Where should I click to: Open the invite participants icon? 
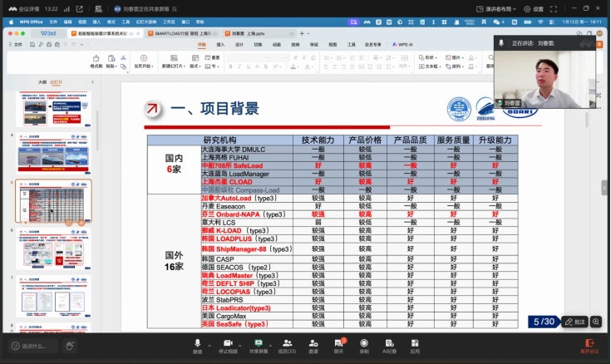(313, 344)
